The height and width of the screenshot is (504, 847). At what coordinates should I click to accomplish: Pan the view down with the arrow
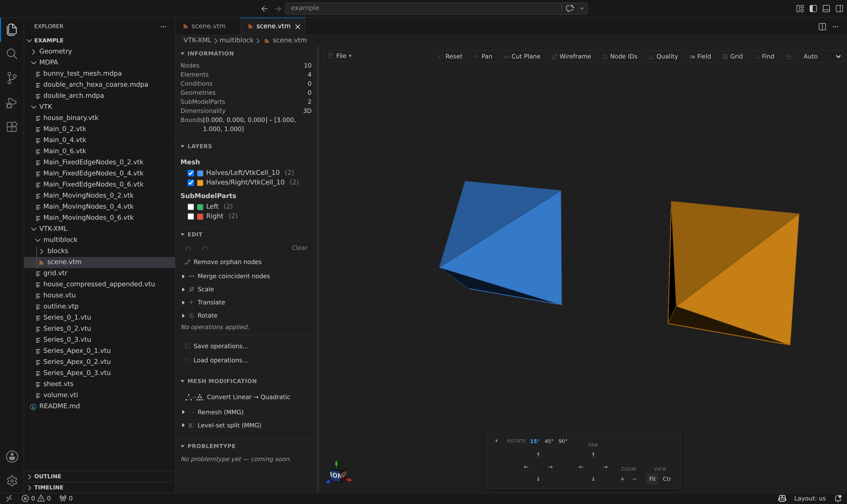593,479
